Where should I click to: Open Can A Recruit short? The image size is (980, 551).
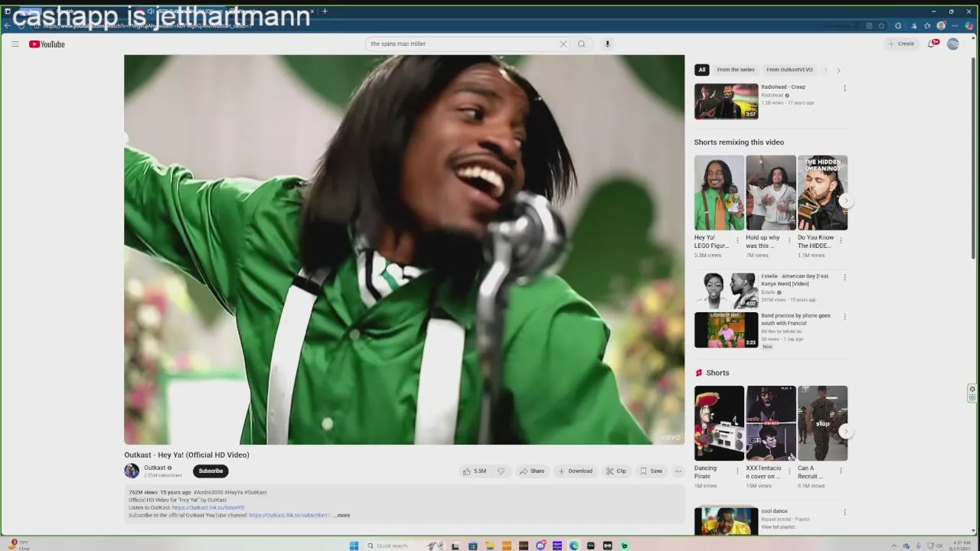822,423
